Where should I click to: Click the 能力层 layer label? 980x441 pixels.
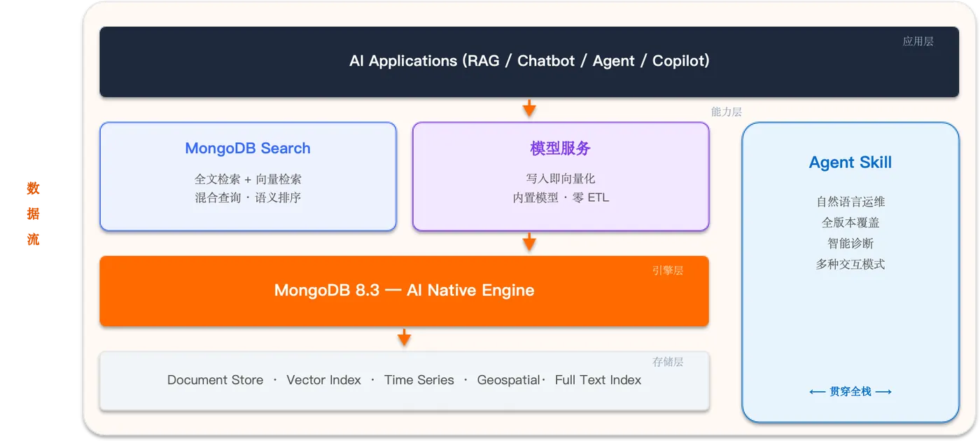pos(726,111)
